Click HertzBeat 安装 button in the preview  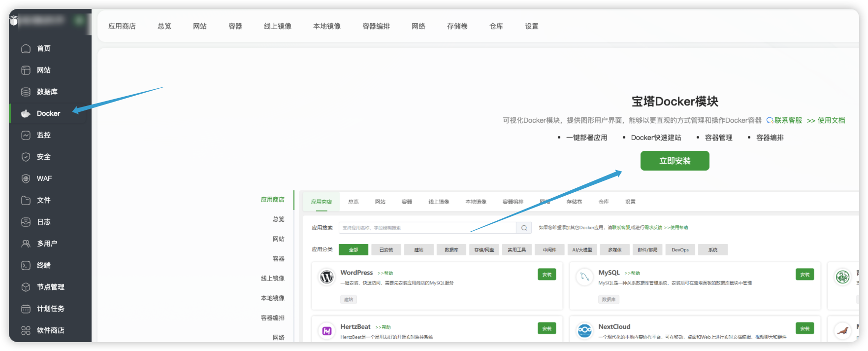(x=547, y=328)
